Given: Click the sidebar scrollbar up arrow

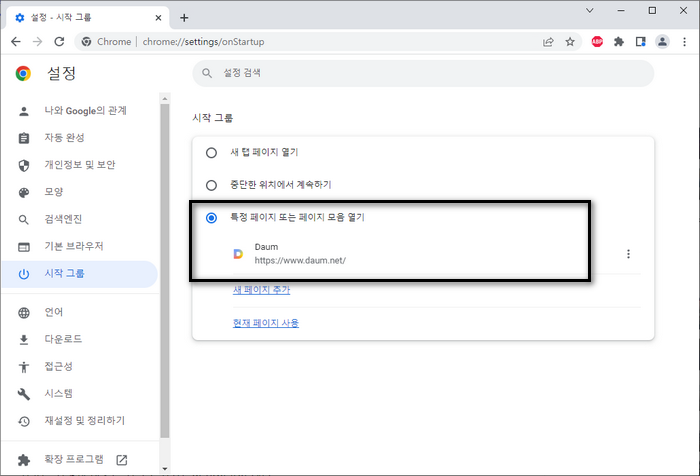Looking at the screenshot, I should tap(165, 98).
